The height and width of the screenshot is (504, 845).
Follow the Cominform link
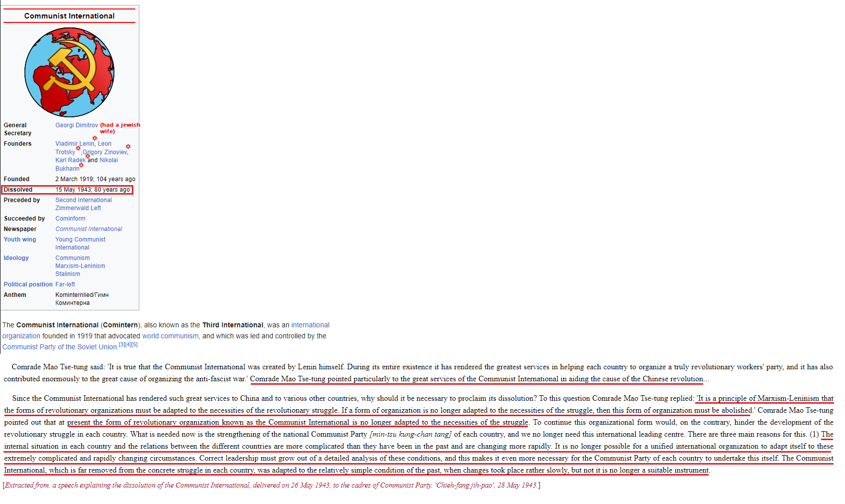(70, 219)
